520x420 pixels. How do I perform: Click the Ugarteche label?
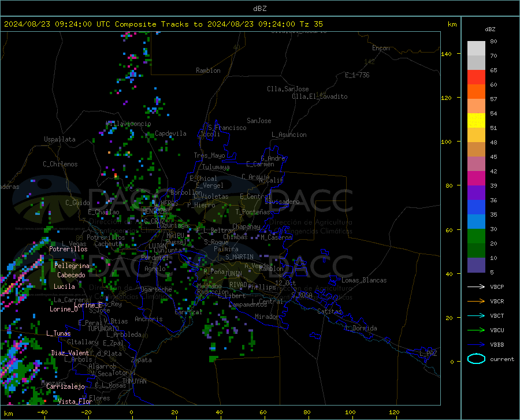pyautogui.click(x=156, y=289)
